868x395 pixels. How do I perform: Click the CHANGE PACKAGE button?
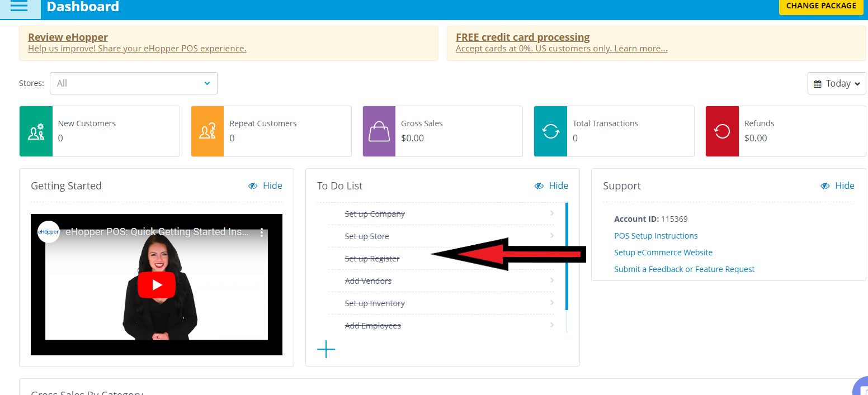click(x=821, y=6)
